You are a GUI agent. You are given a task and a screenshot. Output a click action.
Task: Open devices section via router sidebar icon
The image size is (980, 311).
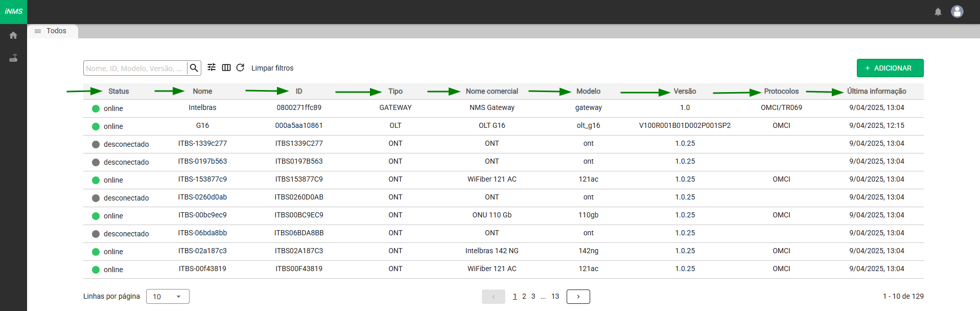click(x=13, y=58)
